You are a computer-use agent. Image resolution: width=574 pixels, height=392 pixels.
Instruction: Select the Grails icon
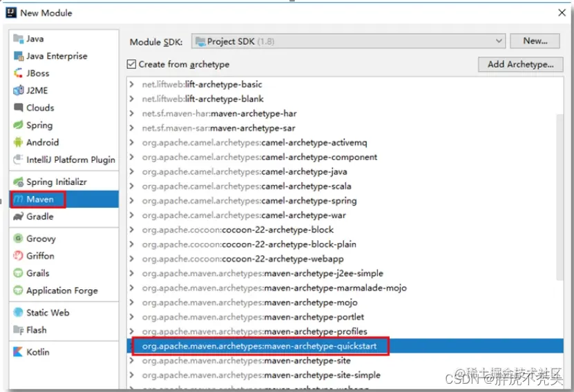pyautogui.click(x=18, y=273)
